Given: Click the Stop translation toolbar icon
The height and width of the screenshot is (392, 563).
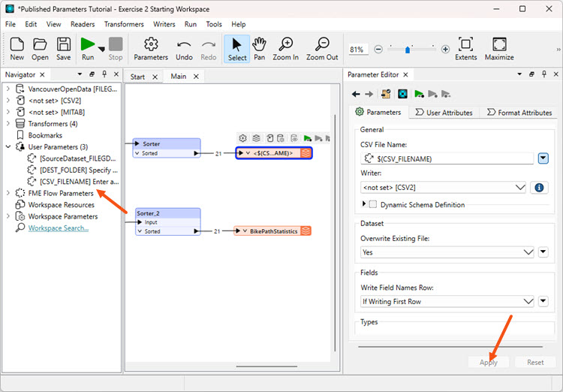Looking at the screenshot, I should pos(116,49).
